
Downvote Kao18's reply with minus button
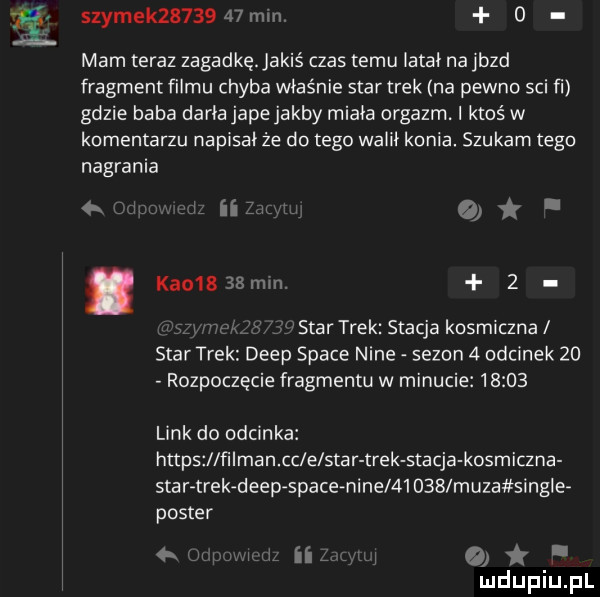(x=550, y=282)
